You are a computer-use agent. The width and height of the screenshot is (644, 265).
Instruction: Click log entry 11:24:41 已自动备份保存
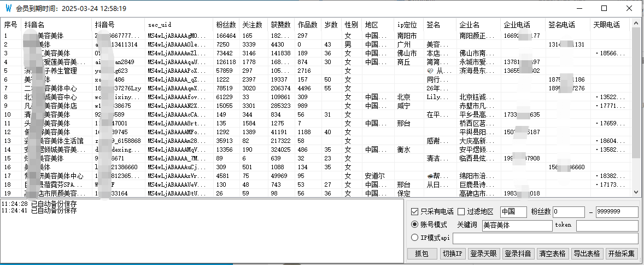pos(39,210)
